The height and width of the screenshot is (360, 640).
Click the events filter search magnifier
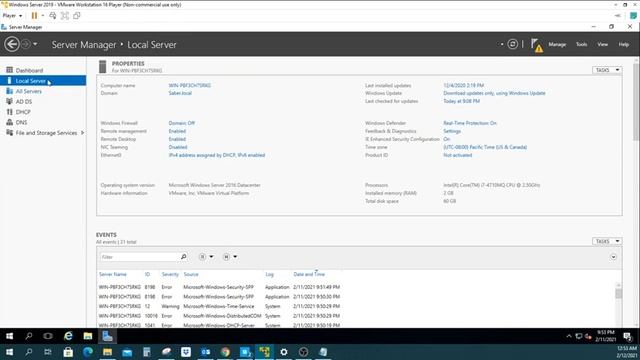tap(184, 257)
